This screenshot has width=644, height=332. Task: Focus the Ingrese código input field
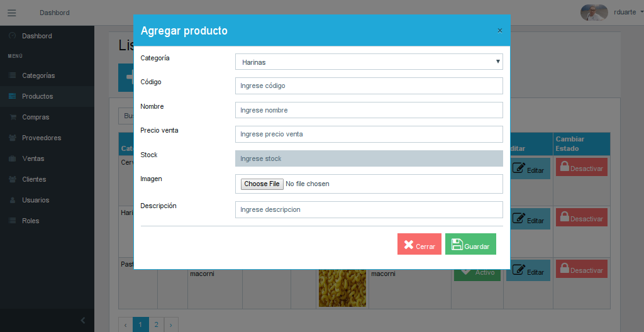coord(369,86)
